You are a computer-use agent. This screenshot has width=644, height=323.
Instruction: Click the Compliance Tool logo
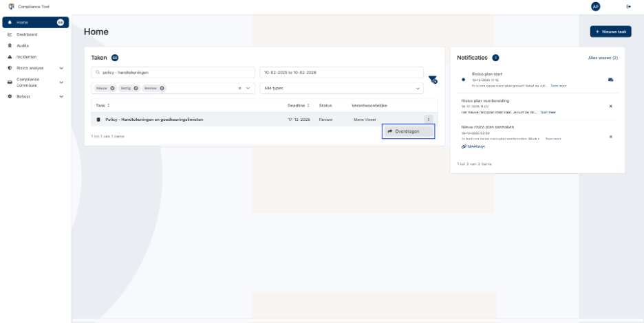(x=11, y=7)
